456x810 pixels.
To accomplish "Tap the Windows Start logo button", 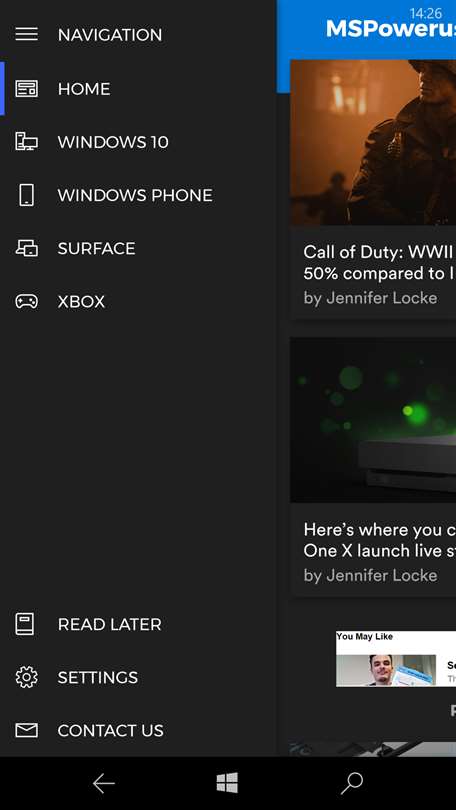I will pyautogui.click(x=227, y=783).
